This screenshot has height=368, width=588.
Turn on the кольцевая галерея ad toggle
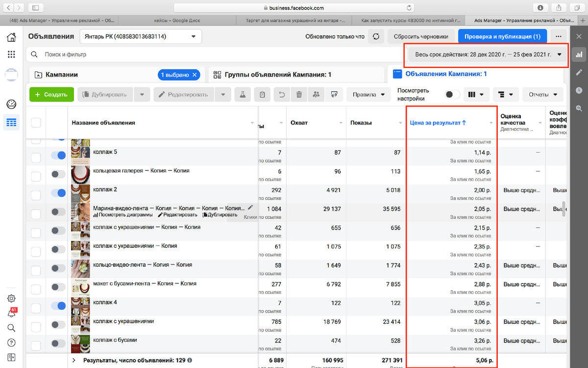coord(58,174)
